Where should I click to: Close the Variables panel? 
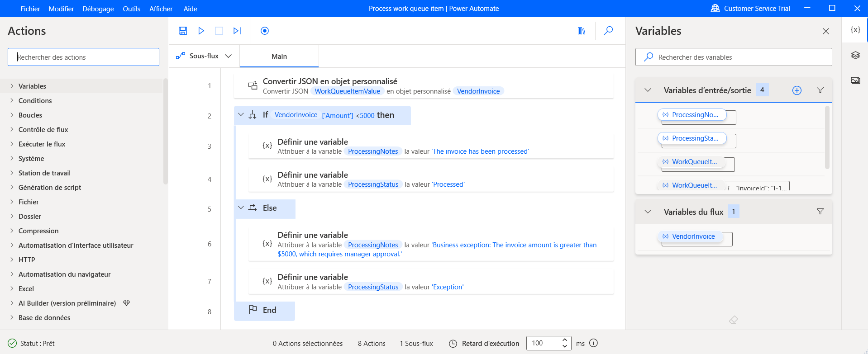tap(826, 31)
